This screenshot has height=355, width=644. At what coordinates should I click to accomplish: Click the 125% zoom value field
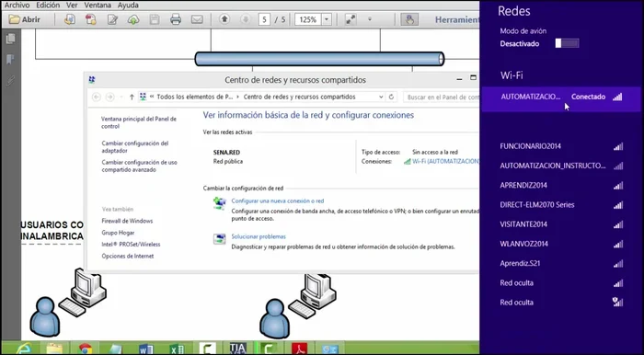pyautogui.click(x=308, y=19)
